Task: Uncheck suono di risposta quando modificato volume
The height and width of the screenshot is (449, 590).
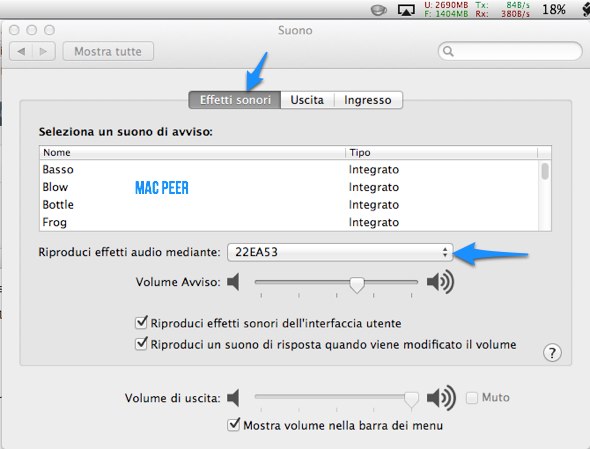Action: coord(141,344)
